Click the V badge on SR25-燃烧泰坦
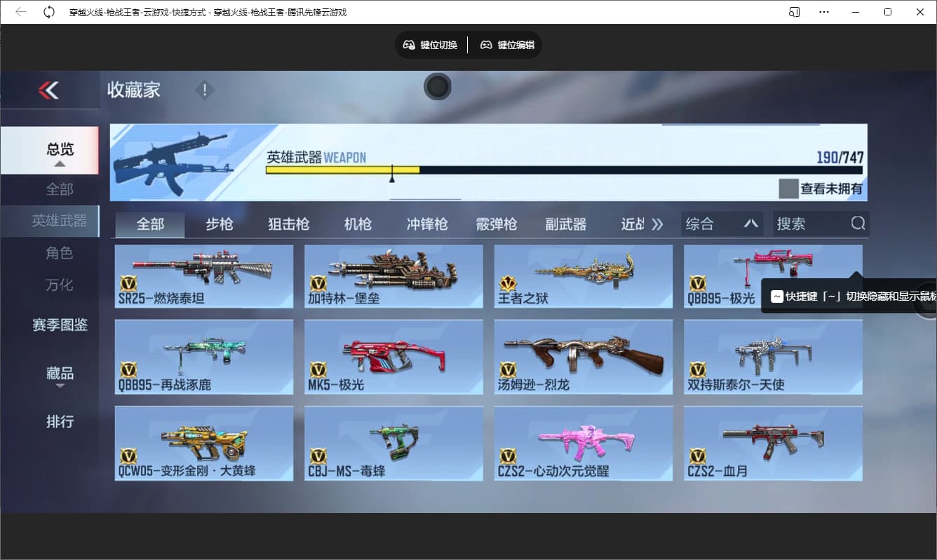The width and height of the screenshot is (937, 560). click(128, 284)
